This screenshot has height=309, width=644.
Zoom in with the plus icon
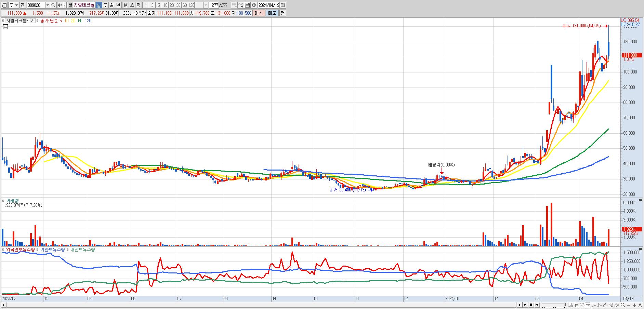[x=634, y=305]
